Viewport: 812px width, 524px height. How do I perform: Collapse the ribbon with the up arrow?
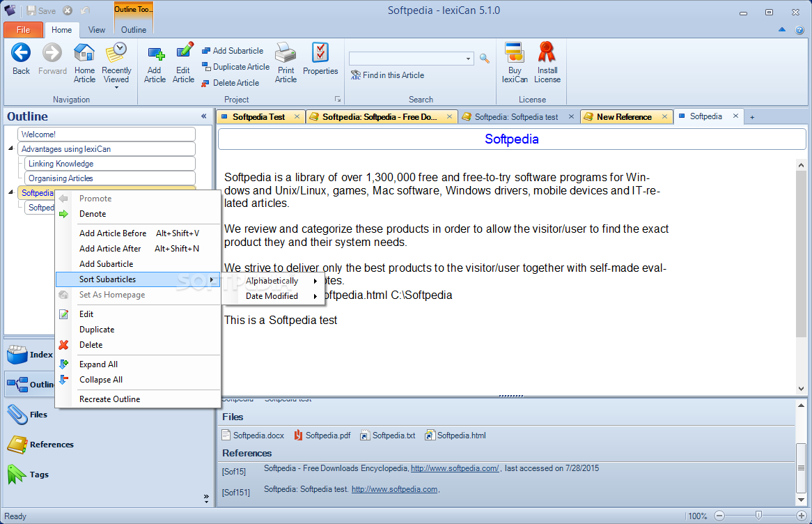[x=782, y=29]
